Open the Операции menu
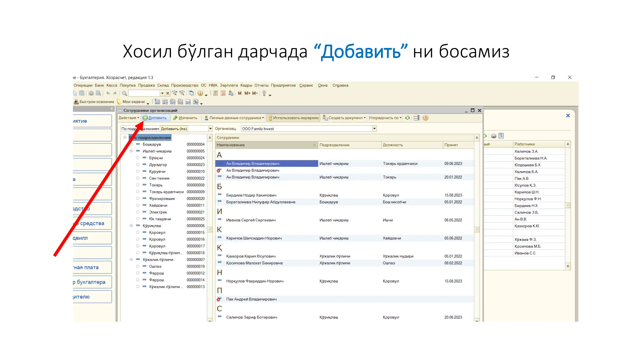Viewport: 644px width, 362px height. pyautogui.click(x=83, y=85)
